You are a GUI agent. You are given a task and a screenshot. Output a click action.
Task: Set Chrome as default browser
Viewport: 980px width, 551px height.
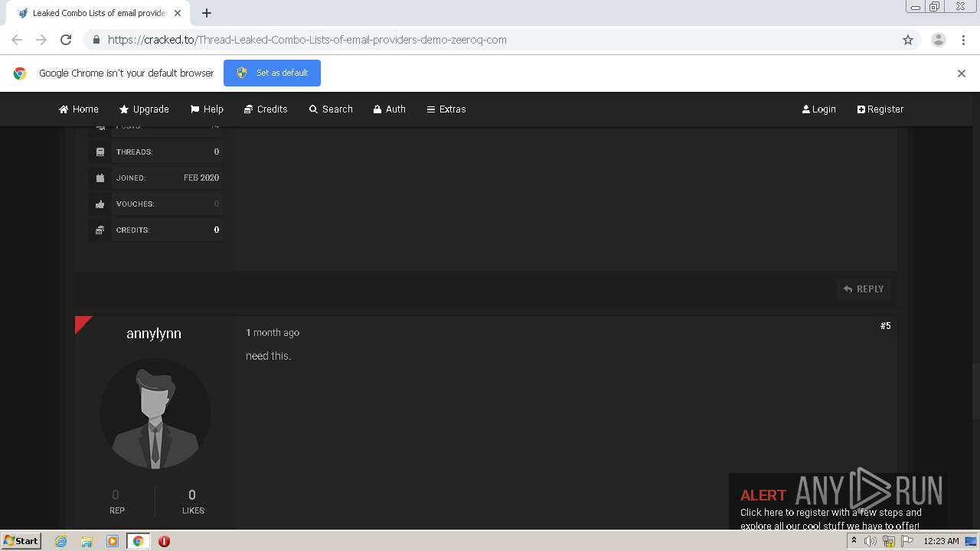(x=272, y=73)
